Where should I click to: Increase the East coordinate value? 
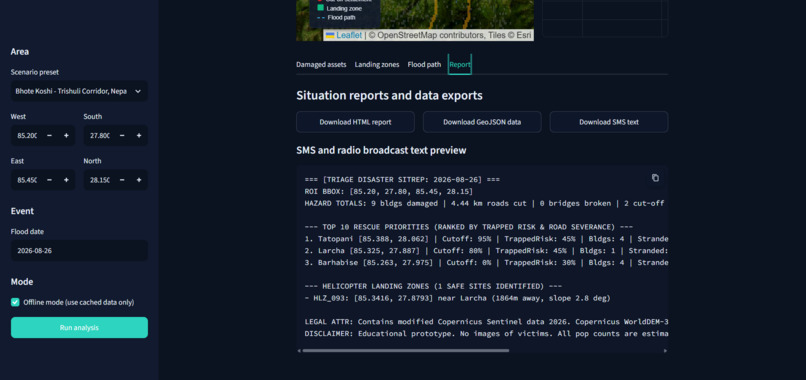click(x=66, y=180)
